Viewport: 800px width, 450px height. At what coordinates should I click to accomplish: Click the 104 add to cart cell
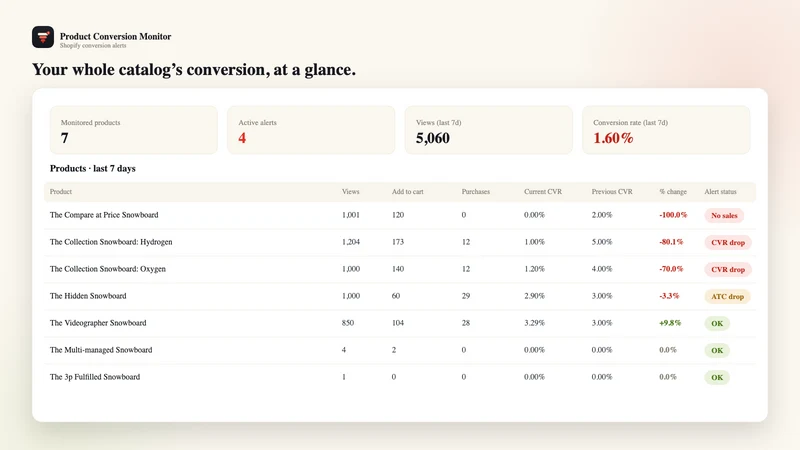point(397,323)
